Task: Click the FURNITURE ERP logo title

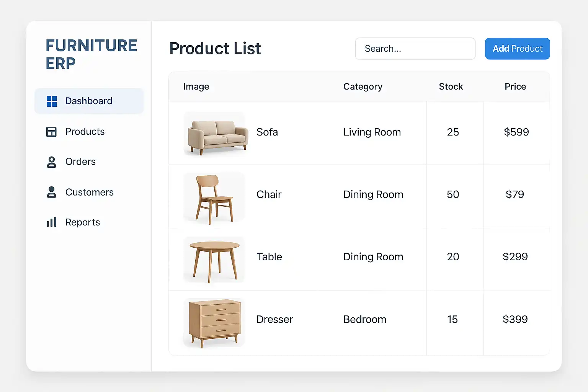Action: [91, 54]
